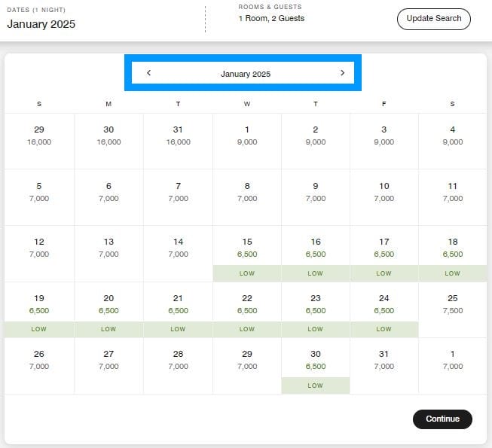Open the Dates field showing January 2025

click(x=41, y=19)
